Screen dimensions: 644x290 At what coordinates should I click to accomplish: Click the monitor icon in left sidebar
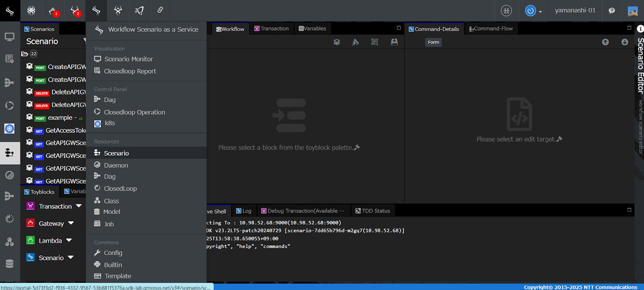[10, 37]
